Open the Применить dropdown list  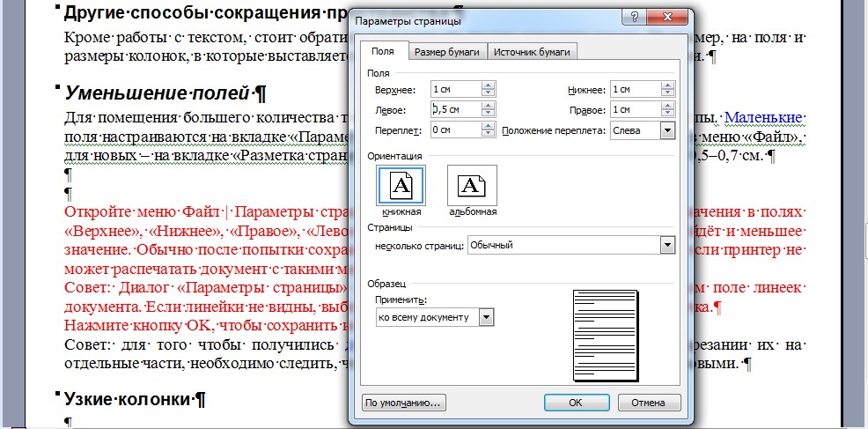[x=486, y=317]
